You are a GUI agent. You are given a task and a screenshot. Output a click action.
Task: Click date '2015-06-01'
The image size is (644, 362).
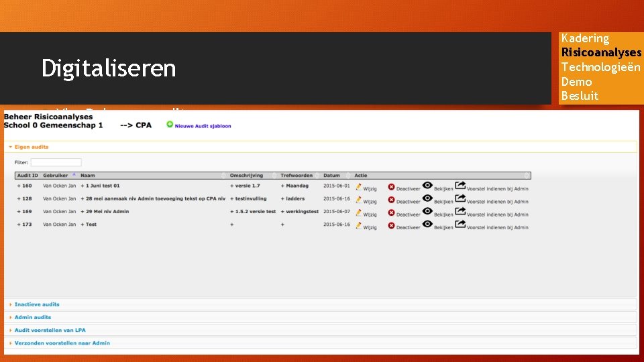[x=336, y=186]
